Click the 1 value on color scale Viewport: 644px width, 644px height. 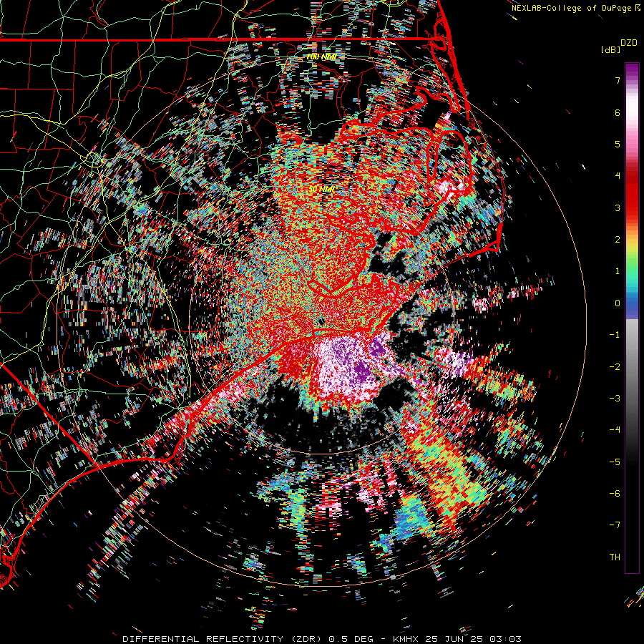pyautogui.click(x=618, y=271)
